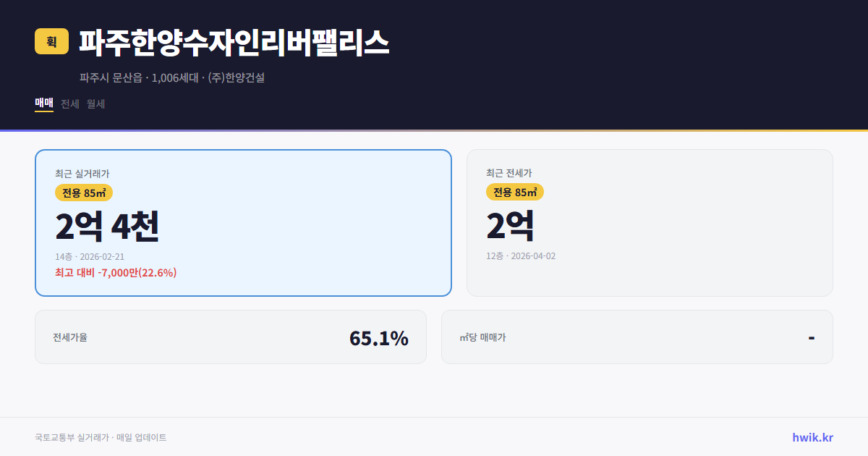
Task: Open the ㎡당 매매가 card
Action: [x=637, y=337]
